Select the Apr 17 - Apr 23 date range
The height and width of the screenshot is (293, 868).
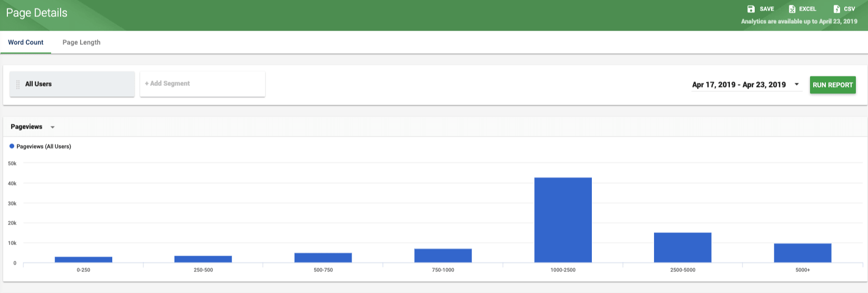click(x=739, y=84)
